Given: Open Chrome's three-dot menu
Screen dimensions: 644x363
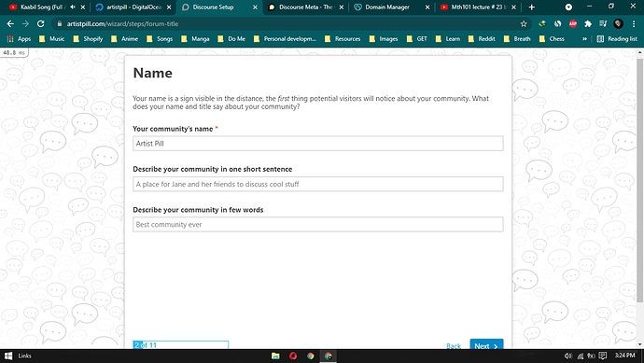Looking at the screenshot, I should pos(634,24).
